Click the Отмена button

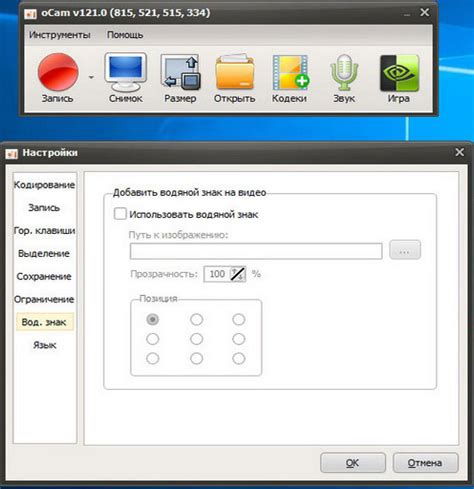coord(425,463)
